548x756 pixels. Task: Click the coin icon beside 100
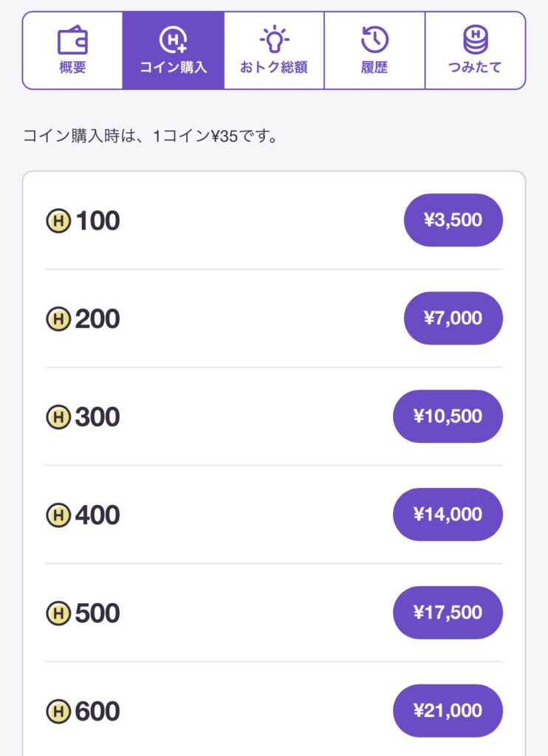pos(58,221)
